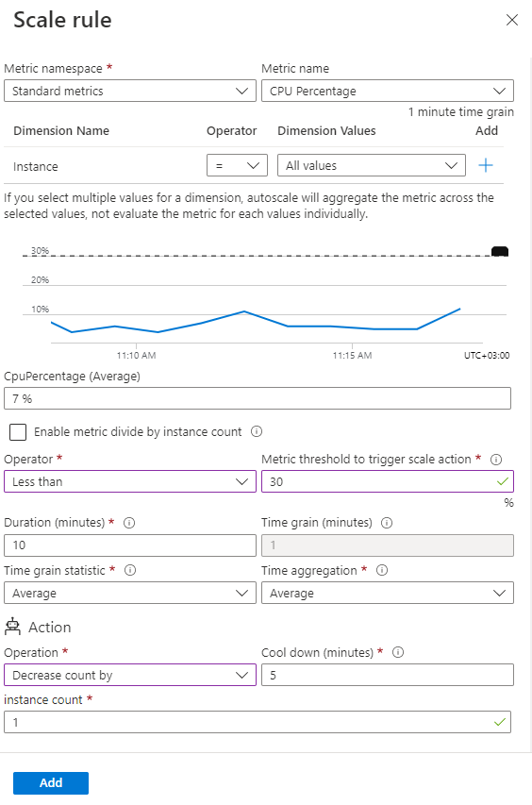The width and height of the screenshot is (532, 805).
Task: Open info tooltip for Metric threshold
Action: (496, 460)
